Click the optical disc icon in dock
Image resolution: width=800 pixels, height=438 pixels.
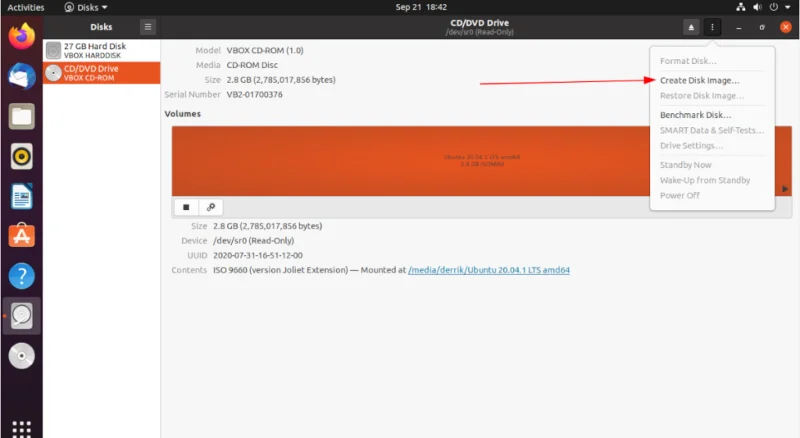tap(21, 356)
